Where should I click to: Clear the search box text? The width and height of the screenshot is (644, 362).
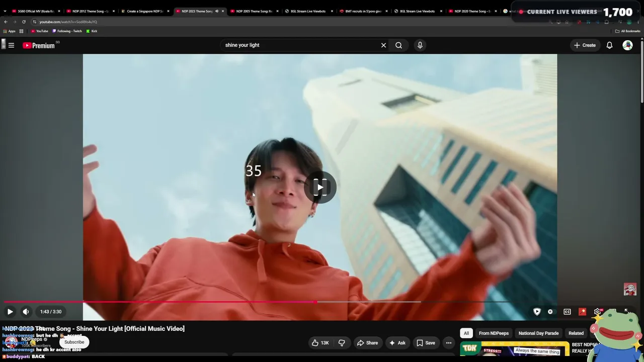click(383, 45)
